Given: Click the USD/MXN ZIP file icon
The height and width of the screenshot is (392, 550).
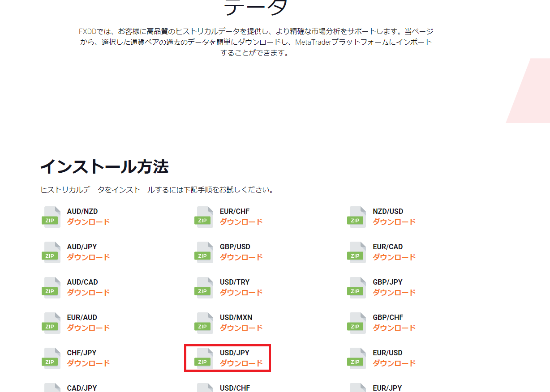Looking at the screenshot, I should click(x=204, y=322).
